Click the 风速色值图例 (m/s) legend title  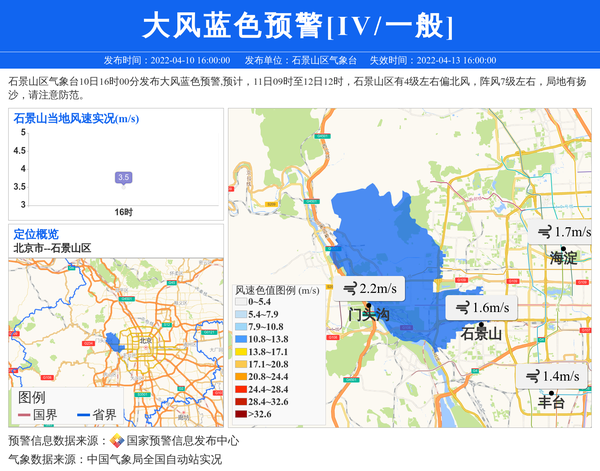(x=277, y=290)
